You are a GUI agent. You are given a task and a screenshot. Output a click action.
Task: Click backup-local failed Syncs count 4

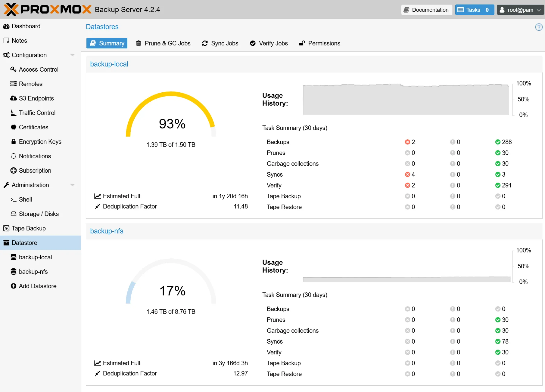click(x=410, y=174)
